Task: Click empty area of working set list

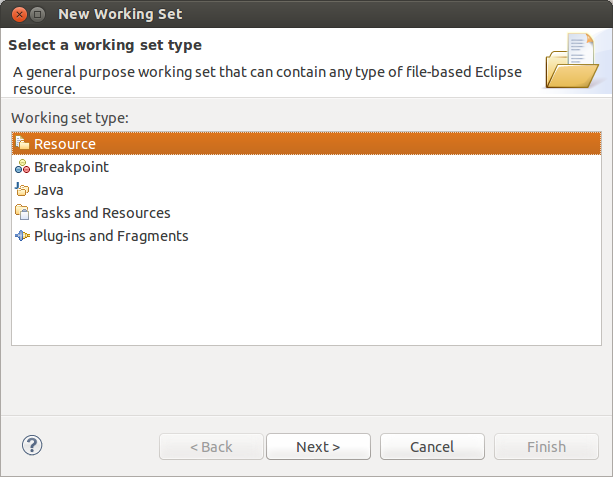Action: click(x=306, y=297)
